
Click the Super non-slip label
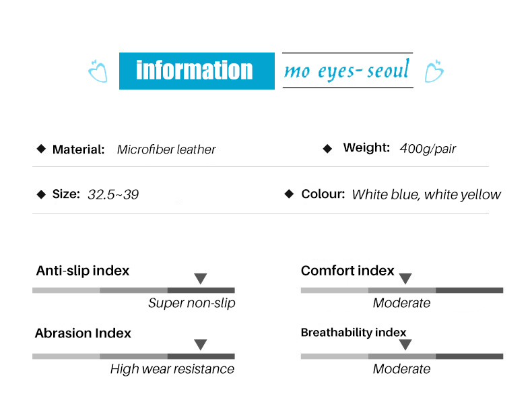[x=192, y=303]
